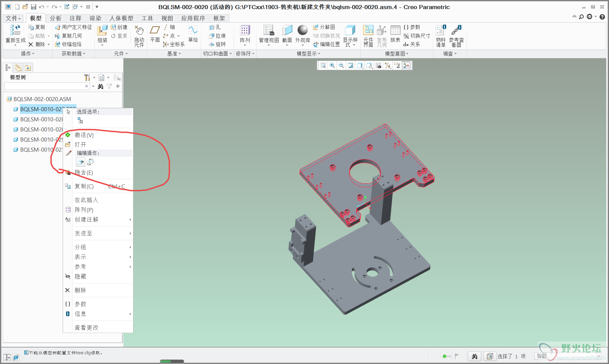Open the 族表 (Family Table) icon
This screenshot has height=364, width=609.
point(395,30)
